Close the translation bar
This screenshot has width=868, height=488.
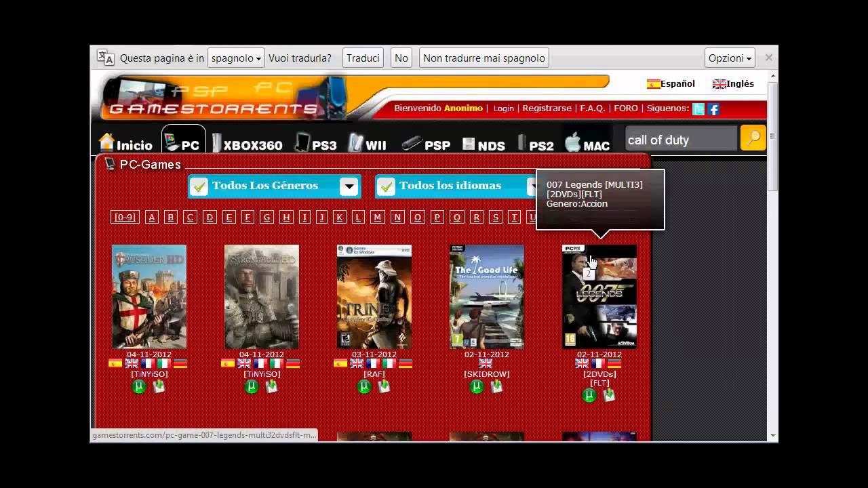(768, 58)
